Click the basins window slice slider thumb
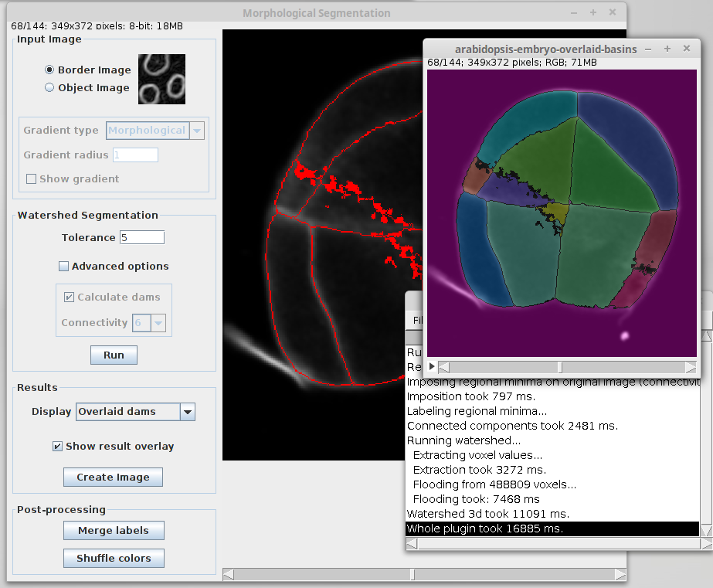The image size is (713, 588). click(560, 367)
